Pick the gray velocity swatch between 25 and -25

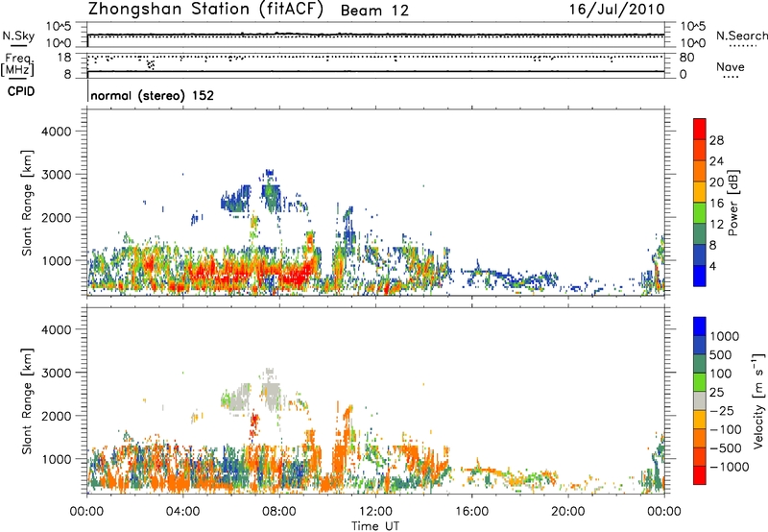tap(700, 400)
